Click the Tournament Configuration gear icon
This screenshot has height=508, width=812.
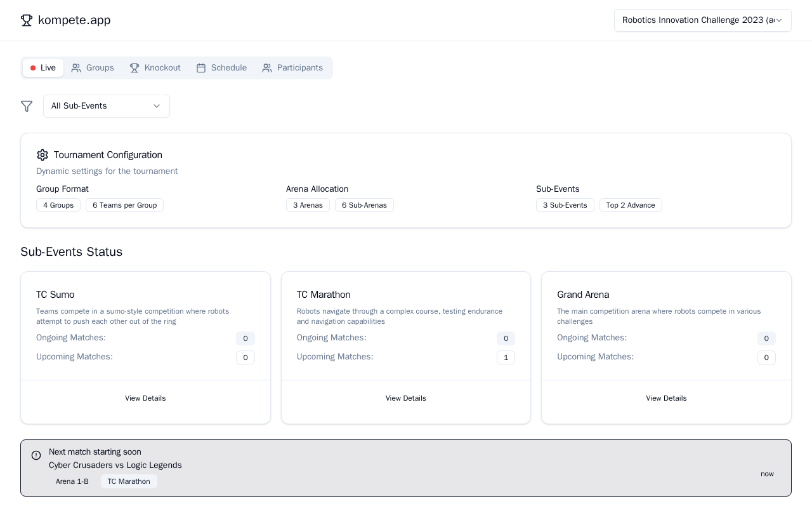tap(43, 155)
